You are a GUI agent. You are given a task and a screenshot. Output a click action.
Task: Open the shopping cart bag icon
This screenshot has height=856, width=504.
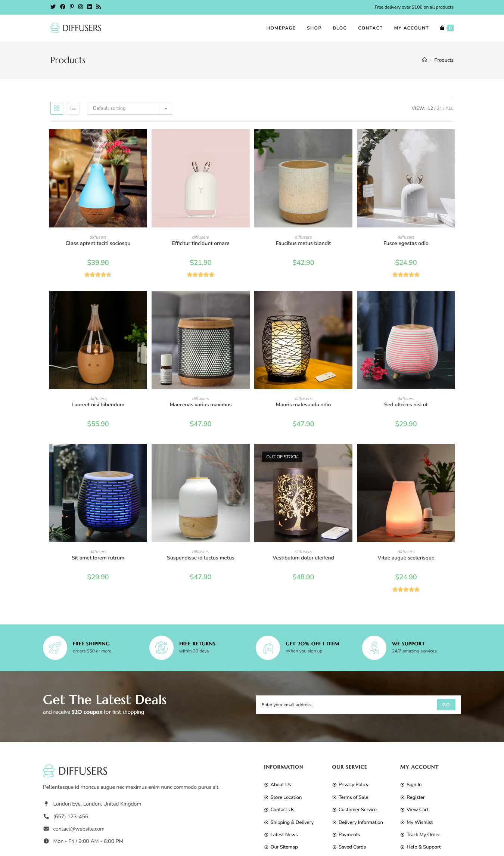pos(442,28)
